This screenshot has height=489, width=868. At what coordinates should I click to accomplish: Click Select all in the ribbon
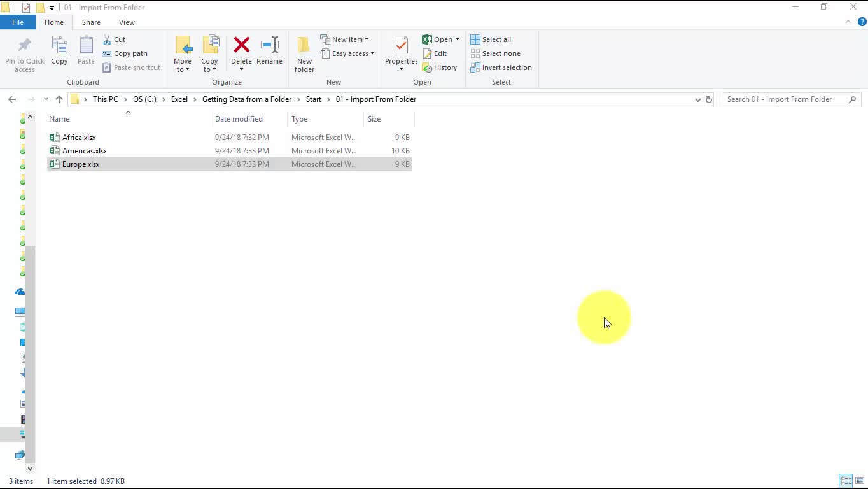(x=491, y=39)
